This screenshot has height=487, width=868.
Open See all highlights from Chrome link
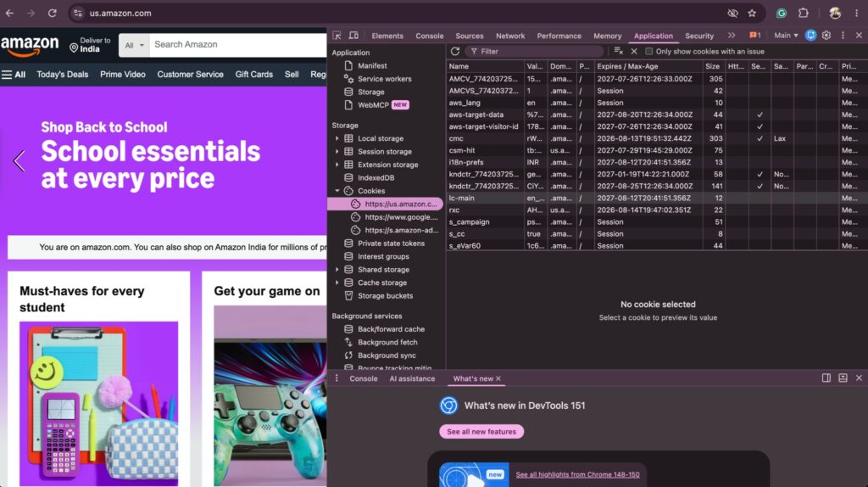[x=577, y=475]
